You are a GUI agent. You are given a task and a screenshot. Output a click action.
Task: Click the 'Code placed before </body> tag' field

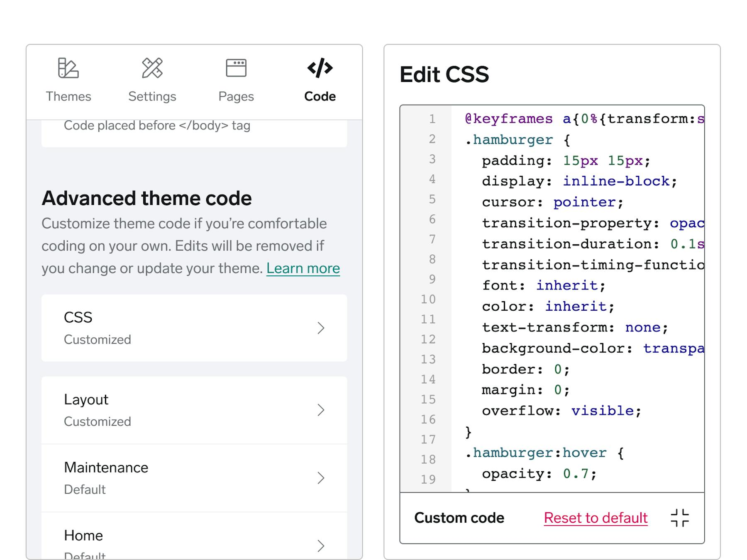[x=194, y=133]
